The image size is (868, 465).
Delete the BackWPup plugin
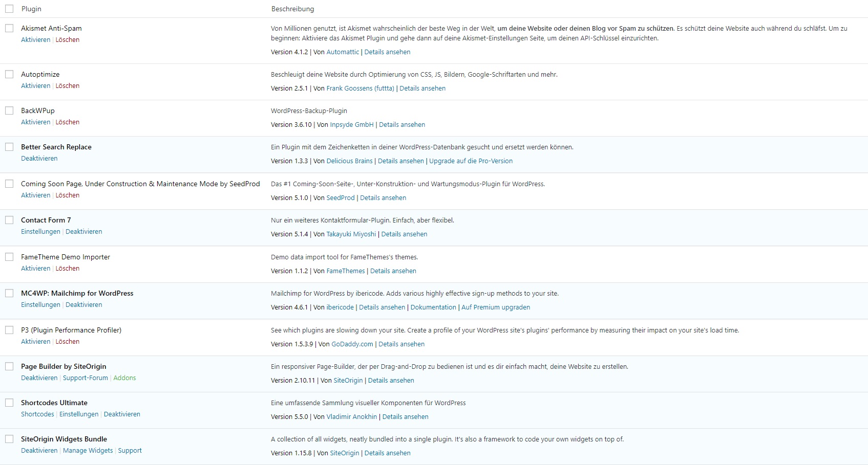(68, 122)
